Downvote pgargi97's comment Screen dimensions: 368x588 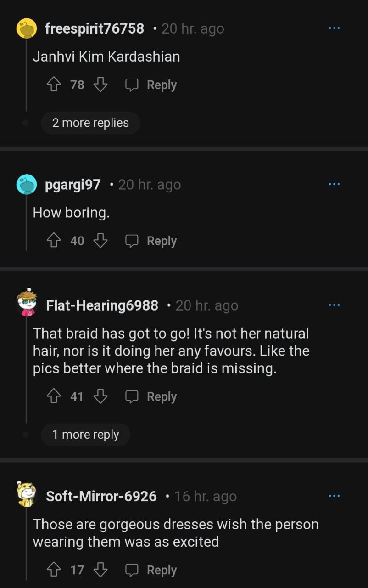point(100,241)
